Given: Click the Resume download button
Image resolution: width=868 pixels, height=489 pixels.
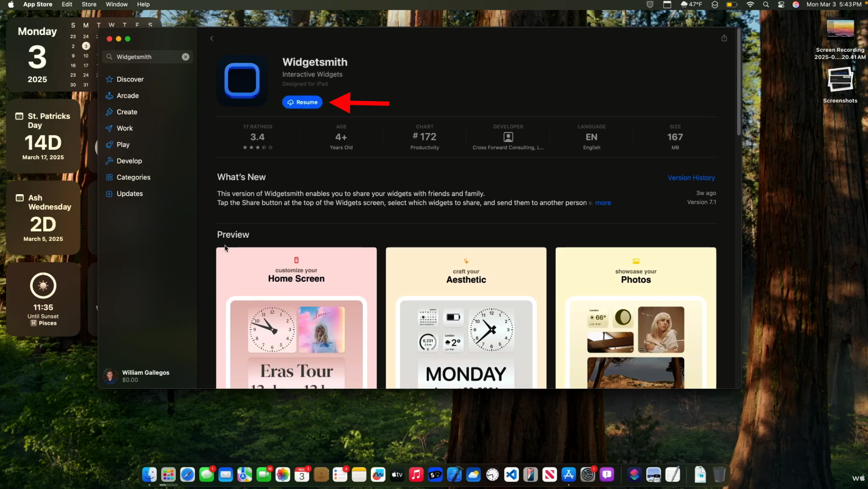Looking at the screenshot, I should point(302,102).
